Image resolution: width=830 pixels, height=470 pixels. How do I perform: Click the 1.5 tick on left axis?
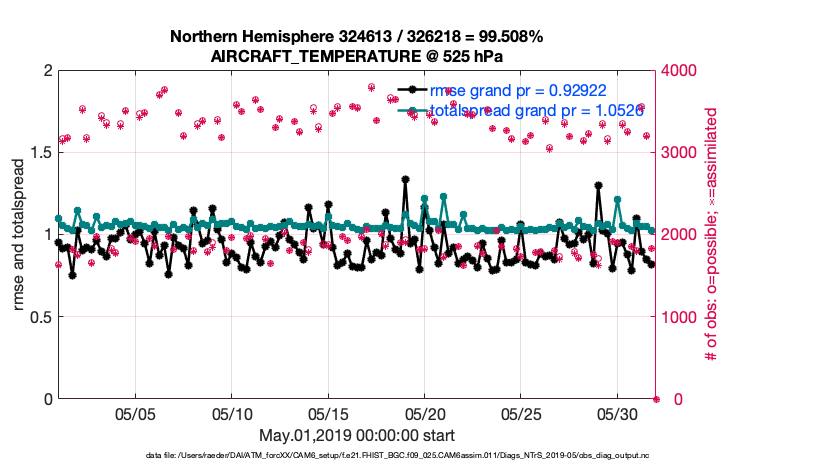click(38, 153)
